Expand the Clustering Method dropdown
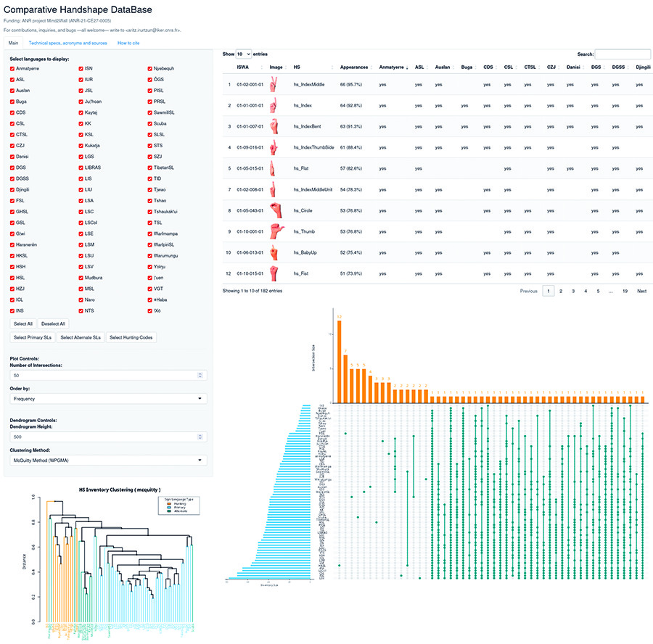653x644 pixels. point(108,460)
